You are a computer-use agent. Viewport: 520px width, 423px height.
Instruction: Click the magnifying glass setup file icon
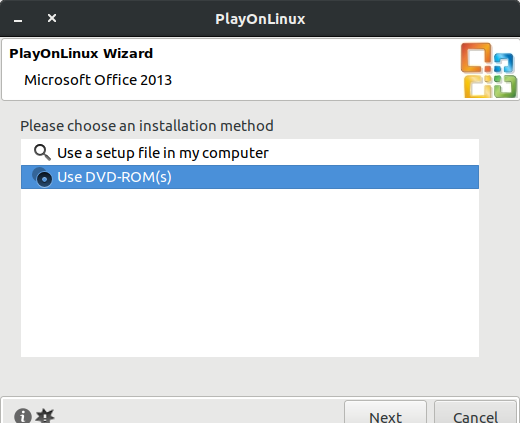click(42, 153)
